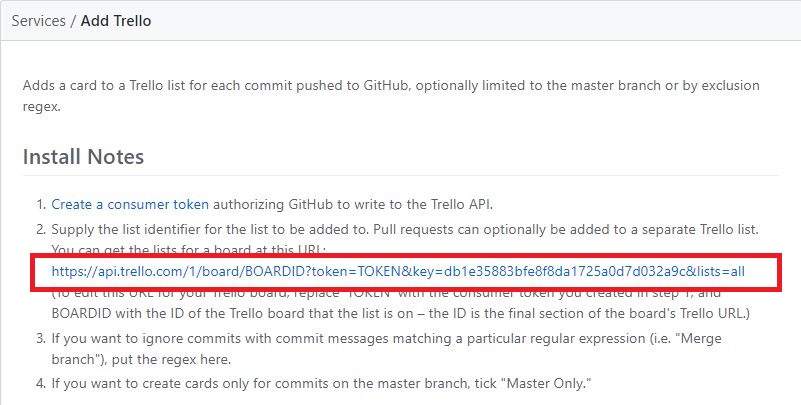Click the Add Trello breadcrumb title
The image size is (801, 405).
click(116, 21)
